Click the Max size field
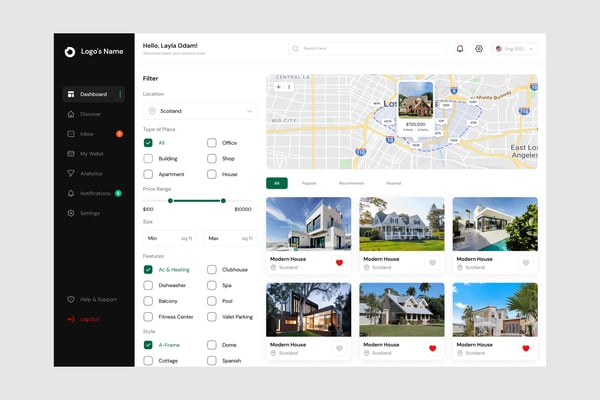Screen dimensions: 600x400 230,238
